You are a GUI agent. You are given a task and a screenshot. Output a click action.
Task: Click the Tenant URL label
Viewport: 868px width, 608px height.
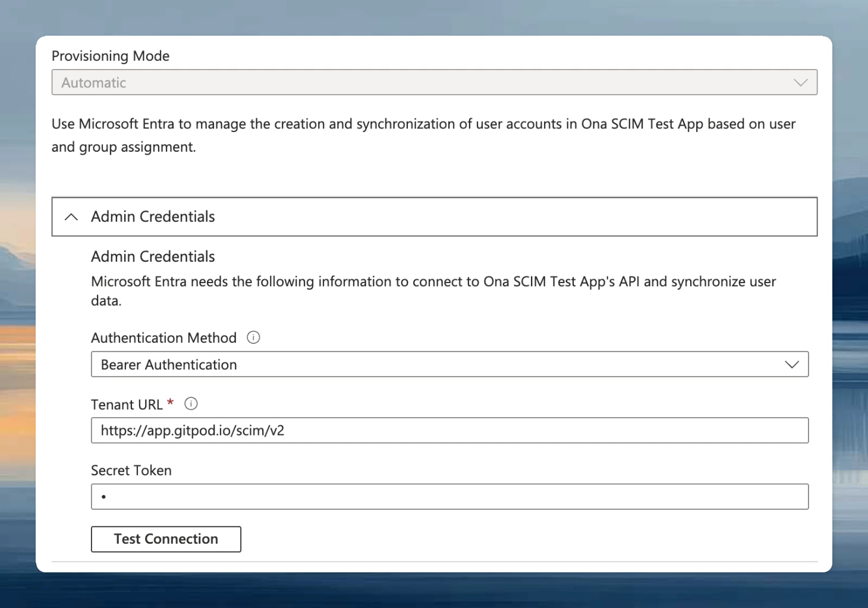[x=127, y=404]
